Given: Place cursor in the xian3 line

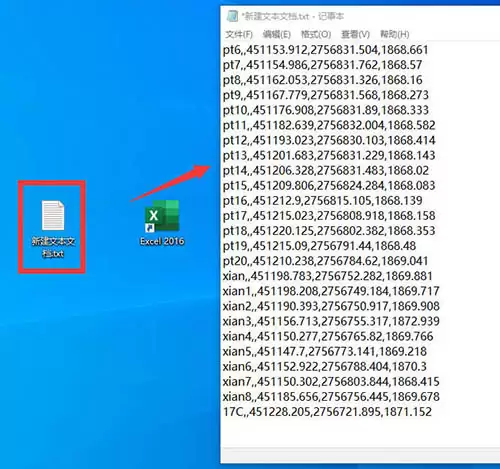Looking at the screenshot, I should (x=331, y=321).
